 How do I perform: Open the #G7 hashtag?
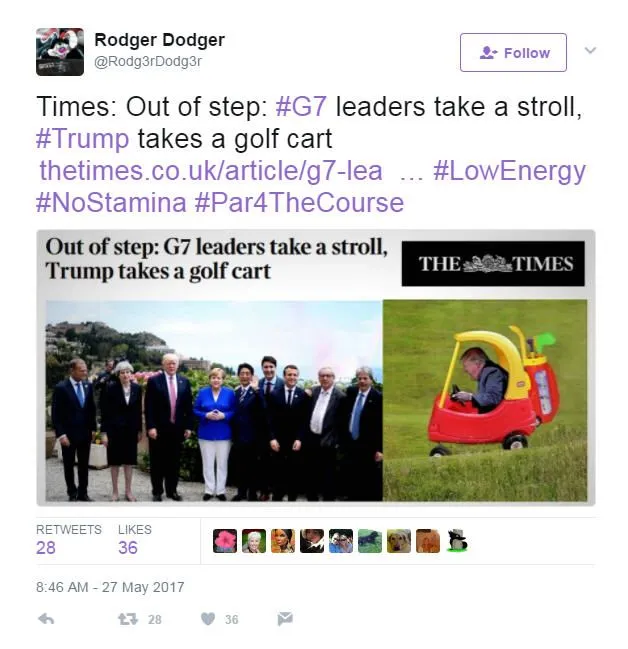point(301,106)
